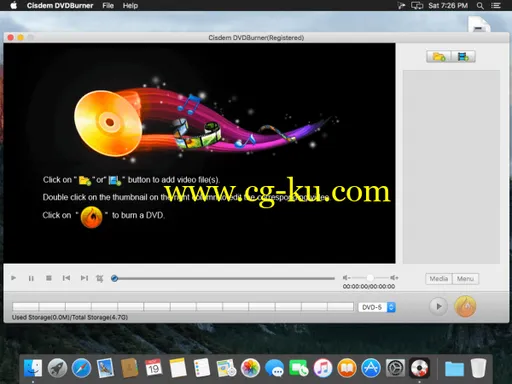Click the empty media thumbnail list panel
The height and width of the screenshot is (384, 512).
[451, 167]
